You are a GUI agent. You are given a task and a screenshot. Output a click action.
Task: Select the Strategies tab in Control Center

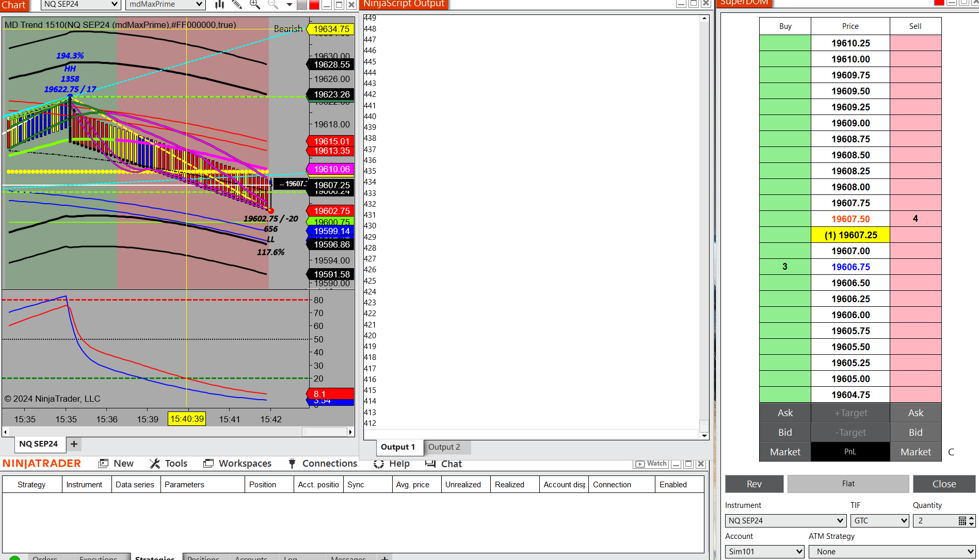coord(155,557)
